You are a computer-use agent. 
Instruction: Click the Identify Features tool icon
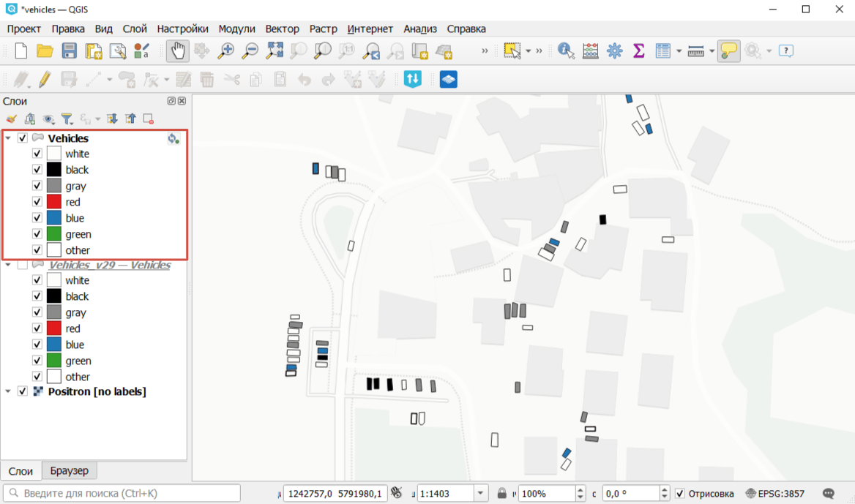pos(566,50)
